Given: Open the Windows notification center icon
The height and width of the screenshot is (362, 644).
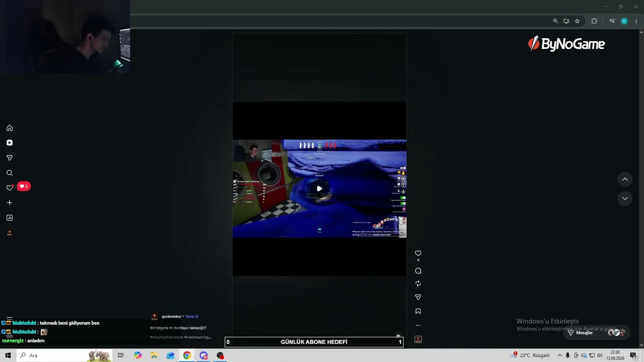Looking at the screenshot, I should tap(633, 355).
